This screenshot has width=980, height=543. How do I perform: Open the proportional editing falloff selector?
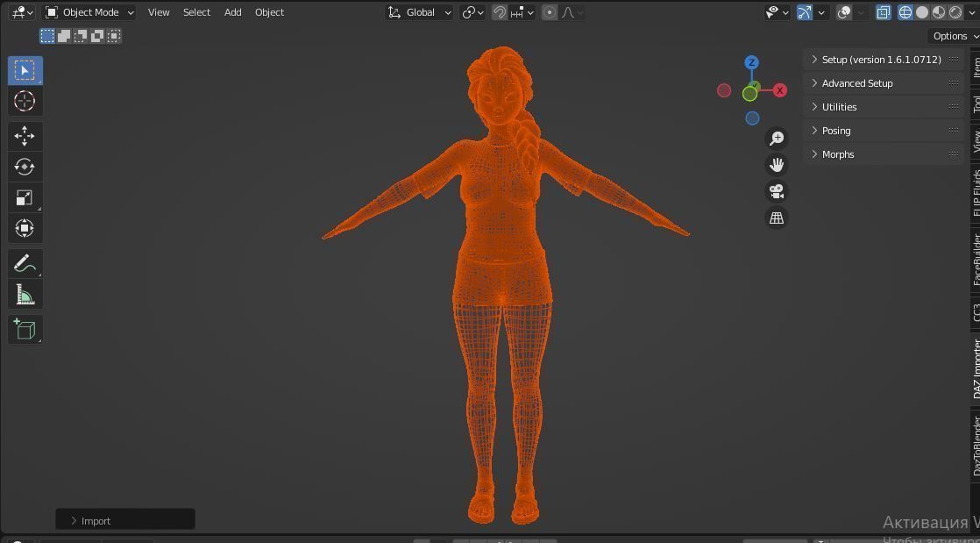coord(572,12)
